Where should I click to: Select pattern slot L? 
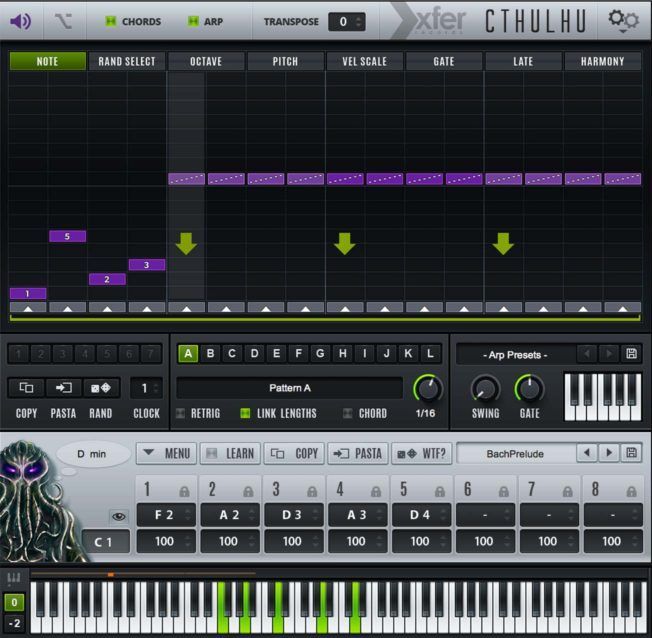(x=430, y=354)
